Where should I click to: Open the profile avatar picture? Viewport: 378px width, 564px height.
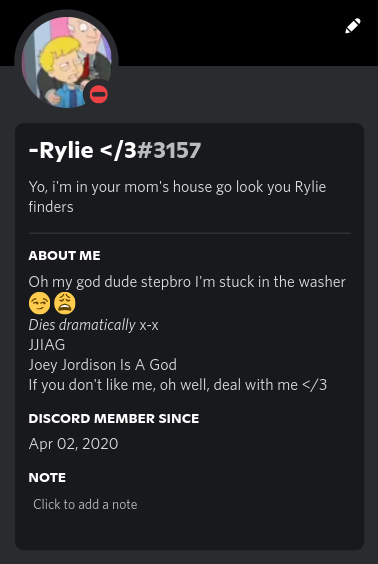[x=67, y=62]
